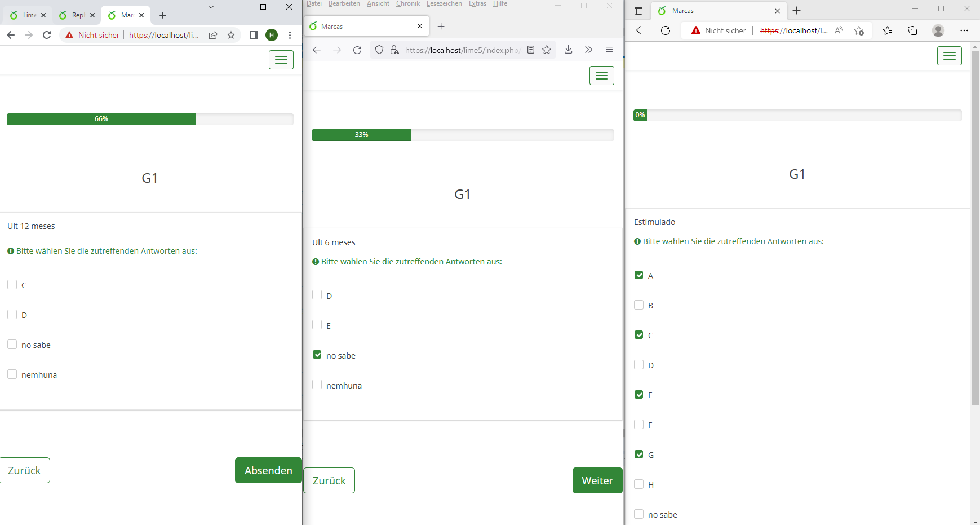Screen dimensions: 980x525
Task: Open Chrome's side panel icon
Action: (x=254, y=35)
